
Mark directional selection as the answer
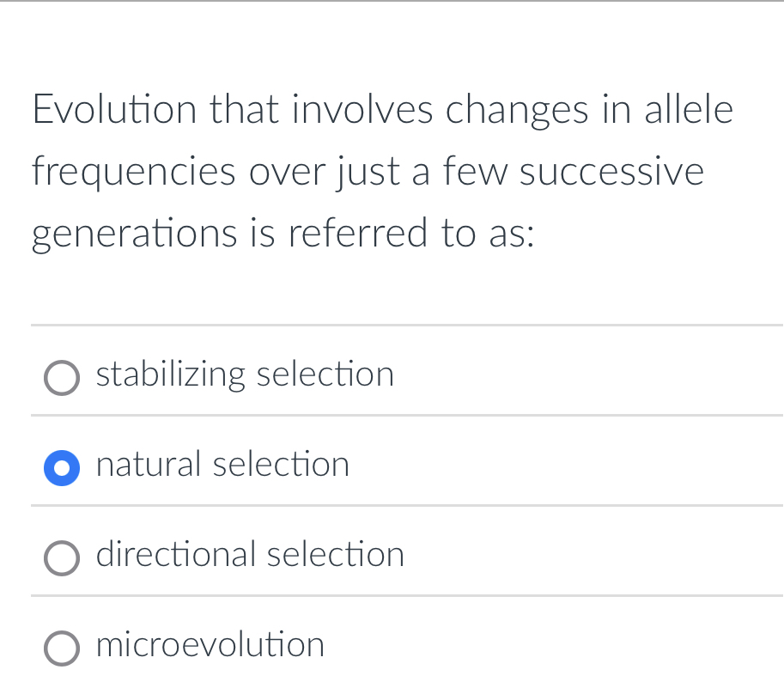250,556
